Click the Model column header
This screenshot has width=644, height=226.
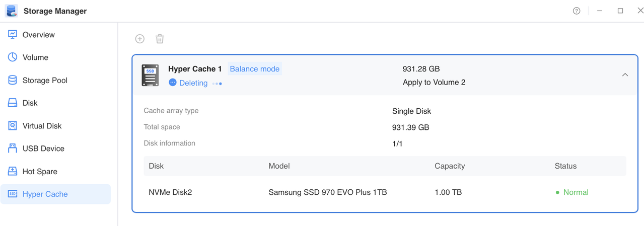pos(279,166)
